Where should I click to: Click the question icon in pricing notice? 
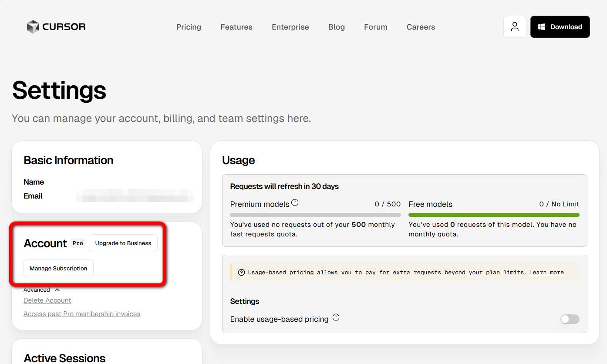click(x=241, y=273)
